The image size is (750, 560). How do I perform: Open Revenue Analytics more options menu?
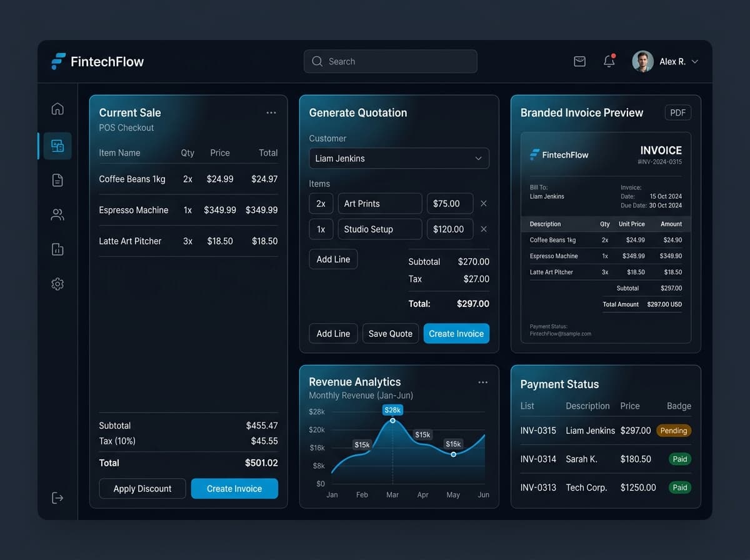click(x=482, y=382)
